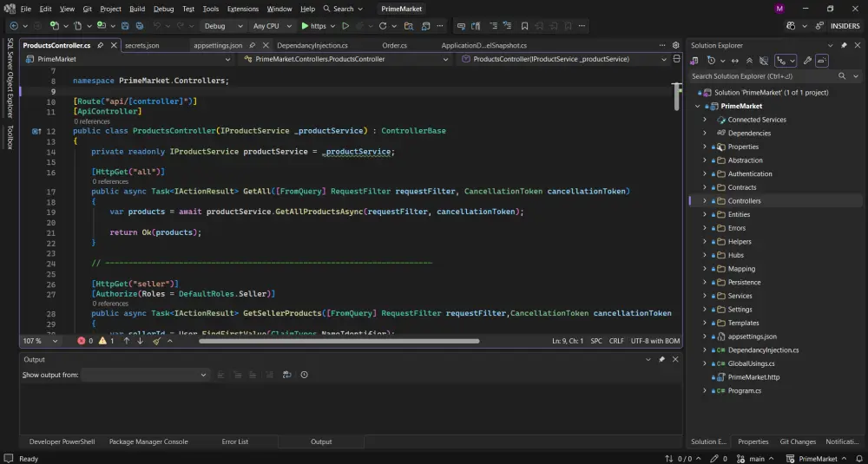This screenshot has width=868, height=464.
Task: Switch to the DependancyInjection.cs tab
Action: tap(312, 45)
